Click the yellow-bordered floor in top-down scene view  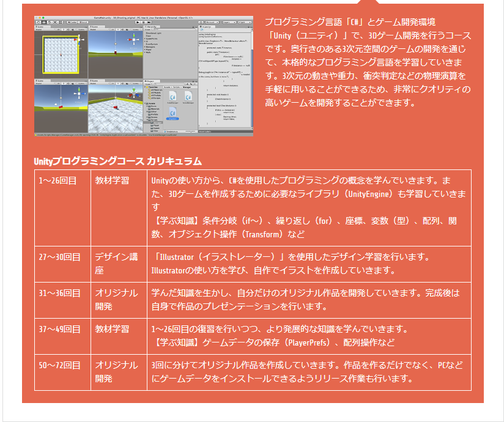[x=61, y=54]
